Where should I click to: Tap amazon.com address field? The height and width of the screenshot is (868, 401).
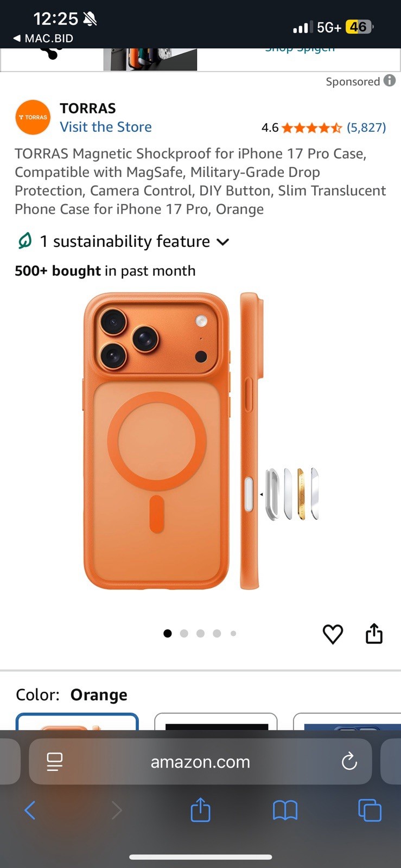[200, 762]
